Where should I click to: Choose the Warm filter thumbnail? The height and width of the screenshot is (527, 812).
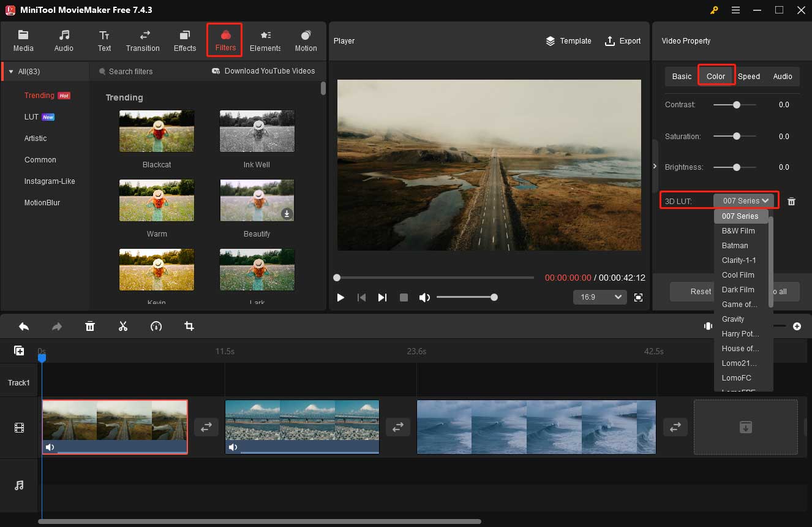[x=157, y=200]
